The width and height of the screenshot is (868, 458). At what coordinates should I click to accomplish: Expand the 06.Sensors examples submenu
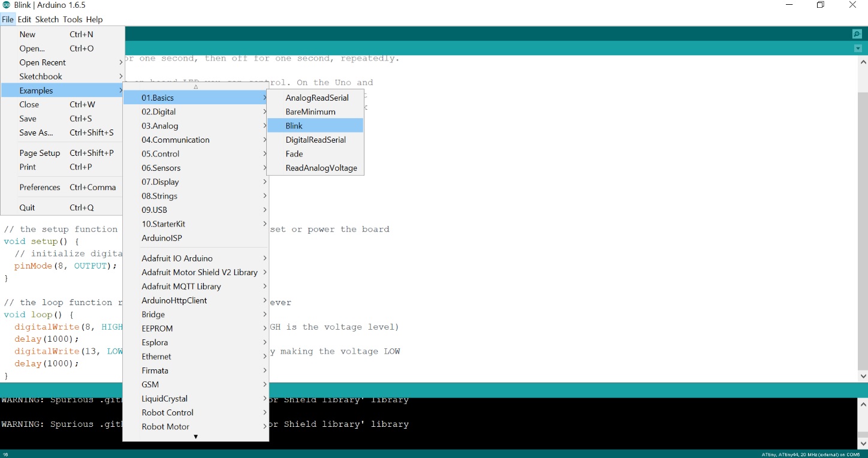pos(195,168)
